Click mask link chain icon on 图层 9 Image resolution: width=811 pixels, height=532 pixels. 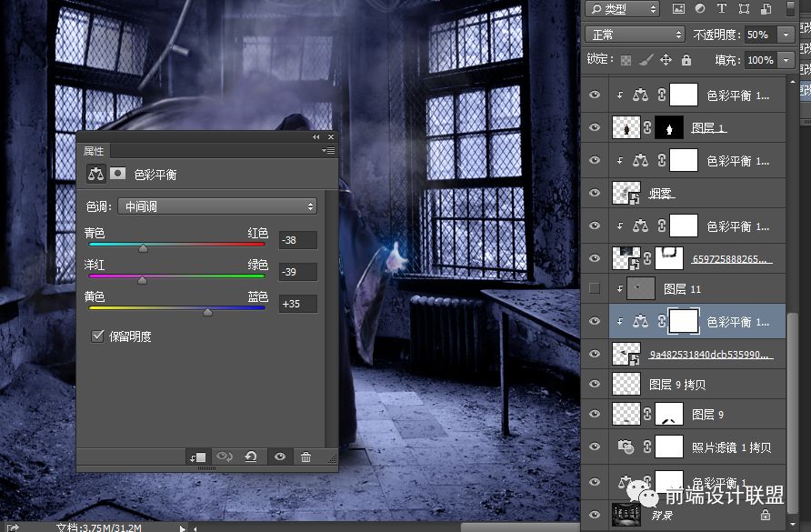[x=647, y=414]
